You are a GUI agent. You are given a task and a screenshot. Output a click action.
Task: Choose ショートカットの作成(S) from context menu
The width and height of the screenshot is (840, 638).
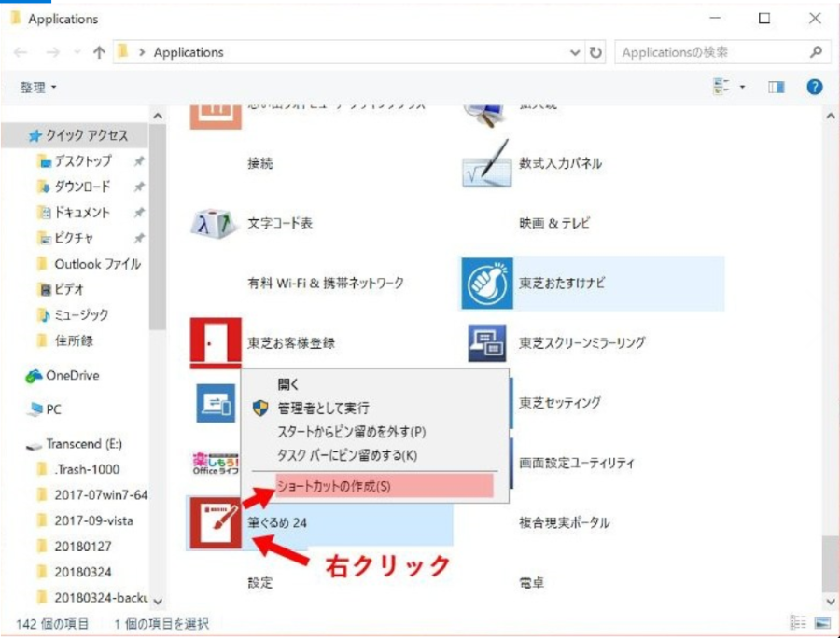(334, 486)
